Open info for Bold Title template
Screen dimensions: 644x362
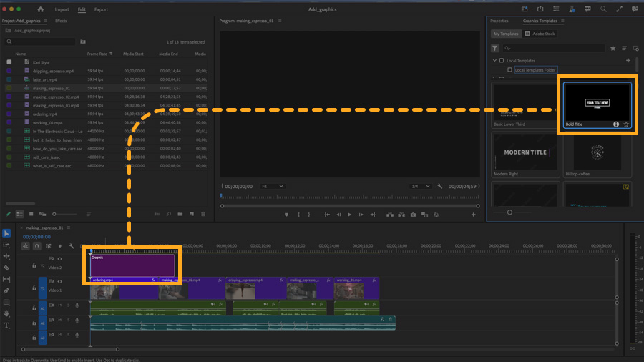pyautogui.click(x=616, y=124)
